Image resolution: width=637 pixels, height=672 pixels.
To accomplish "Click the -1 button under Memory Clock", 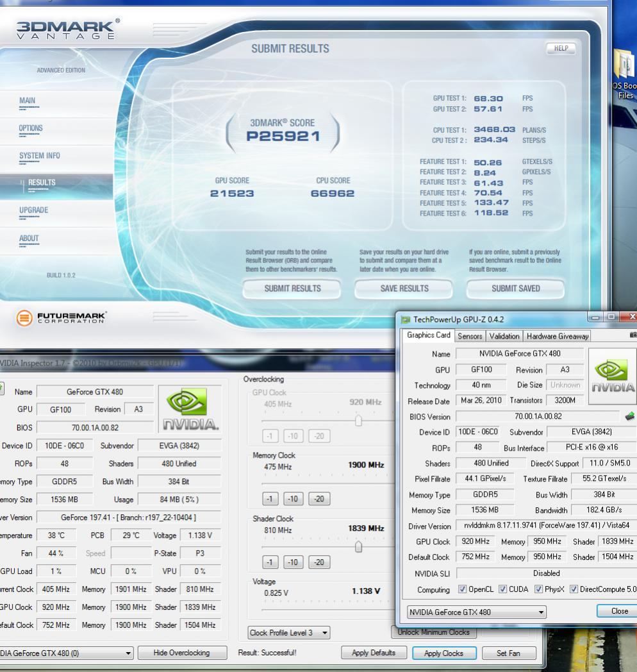I will coord(270,499).
